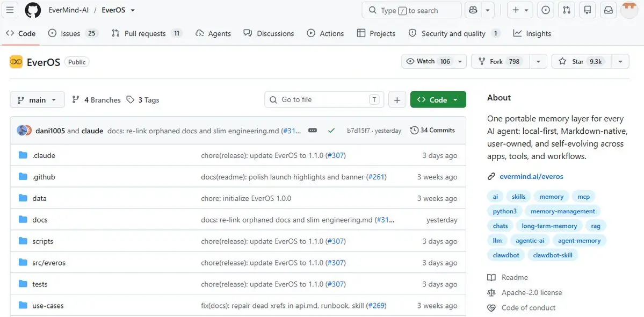Open commit hash b7d15f7
644x317 pixels.
click(x=358, y=131)
